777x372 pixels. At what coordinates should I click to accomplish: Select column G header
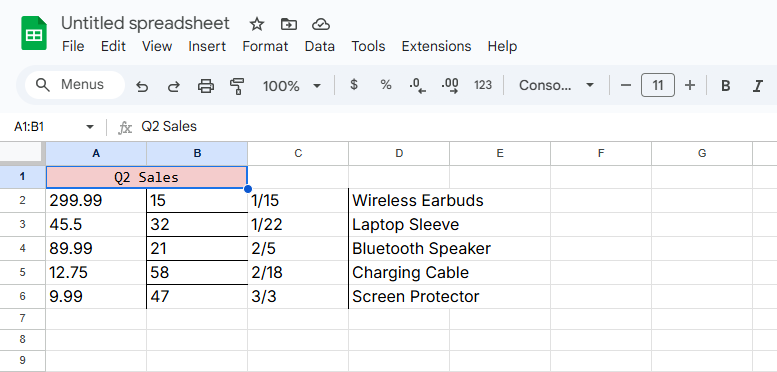[x=702, y=154]
